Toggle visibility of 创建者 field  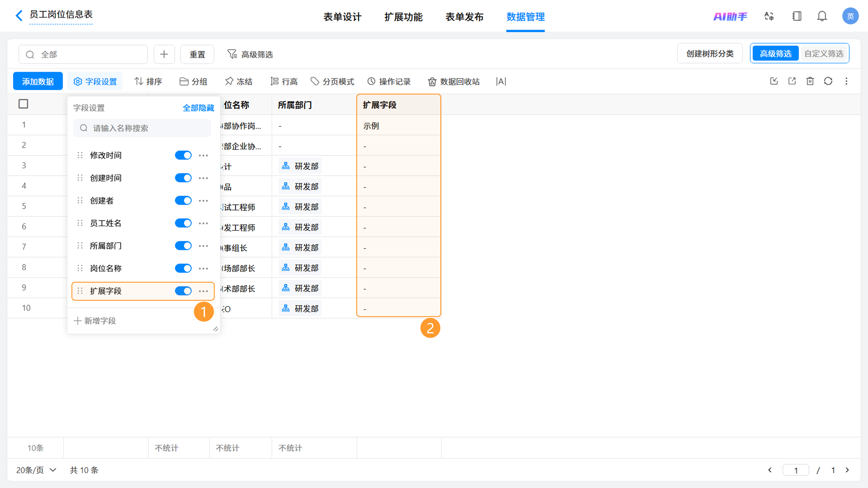[x=183, y=201]
